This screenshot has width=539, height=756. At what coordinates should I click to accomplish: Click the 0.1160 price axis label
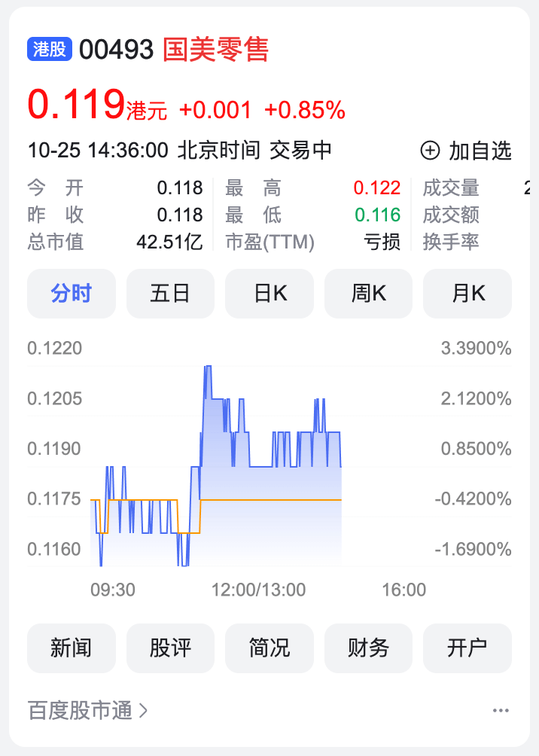click(x=54, y=549)
